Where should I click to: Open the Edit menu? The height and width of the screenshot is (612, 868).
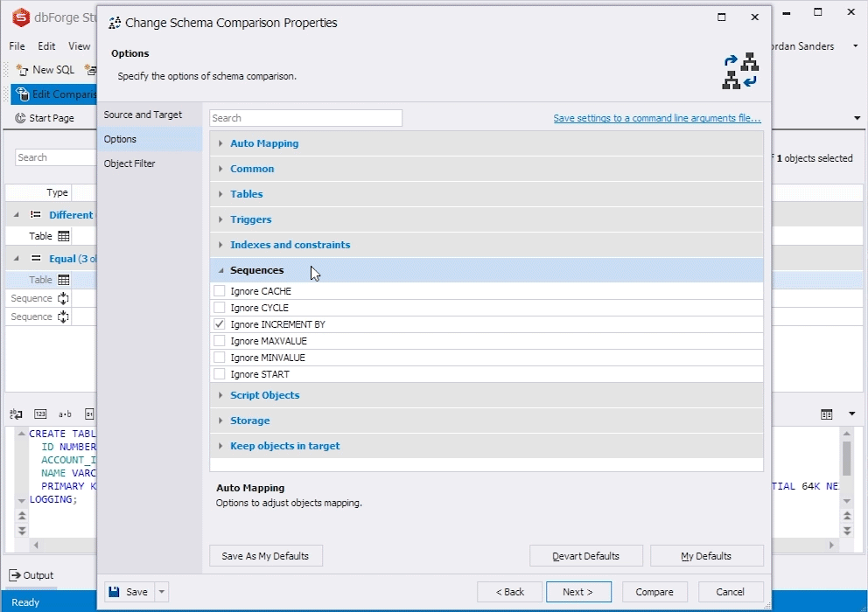click(x=46, y=46)
